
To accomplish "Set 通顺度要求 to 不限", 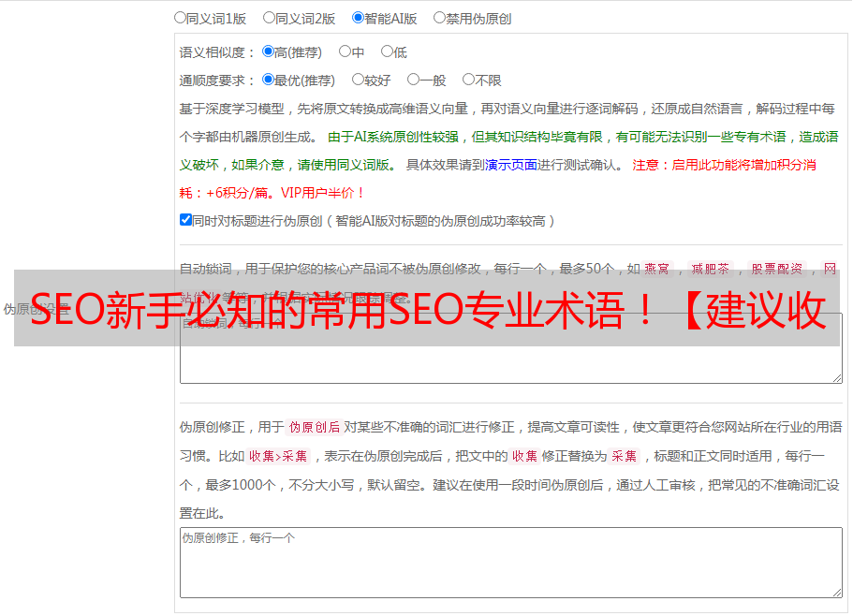I will [x=468, y=80].
